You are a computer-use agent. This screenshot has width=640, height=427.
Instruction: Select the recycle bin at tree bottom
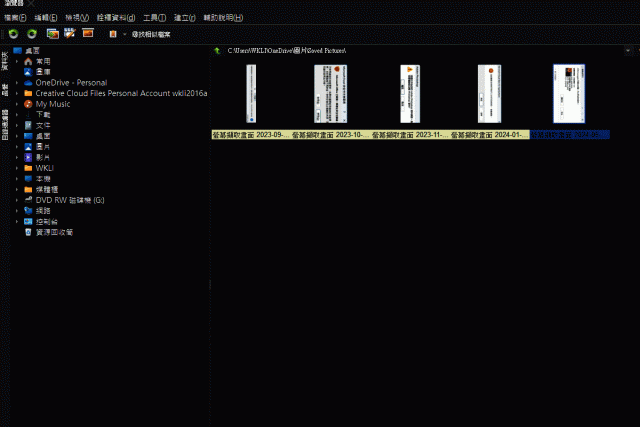(x=54, y=232)
